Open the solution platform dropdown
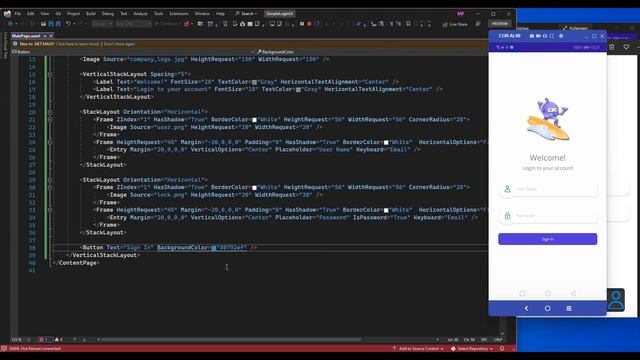The height and width of the screenshot is (360, 640). click(x=133, y=24)
